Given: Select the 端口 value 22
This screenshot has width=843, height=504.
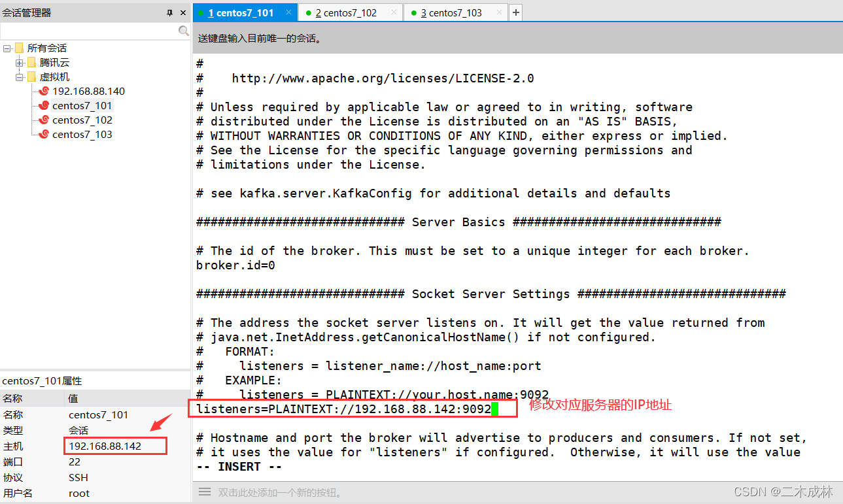Looking at the screenshot, I should tap(75, 462).
